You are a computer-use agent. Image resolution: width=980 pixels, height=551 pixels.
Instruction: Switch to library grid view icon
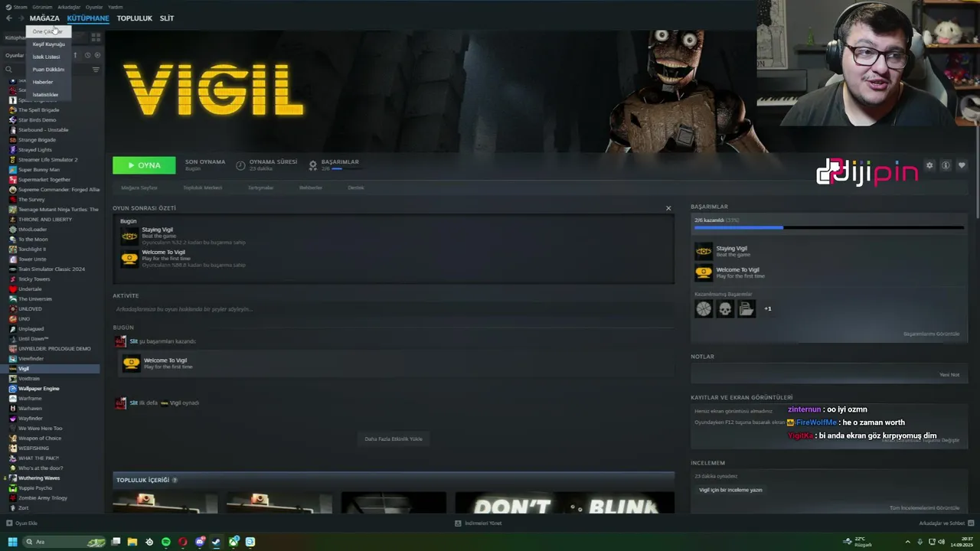(96, 37)
